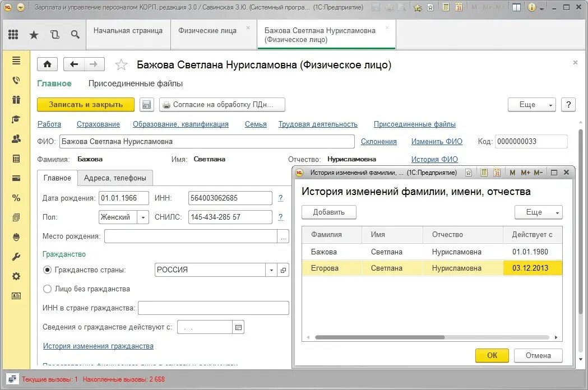
Task: Confirm history dialog with ОК
Action: click(x=492, y=355)
